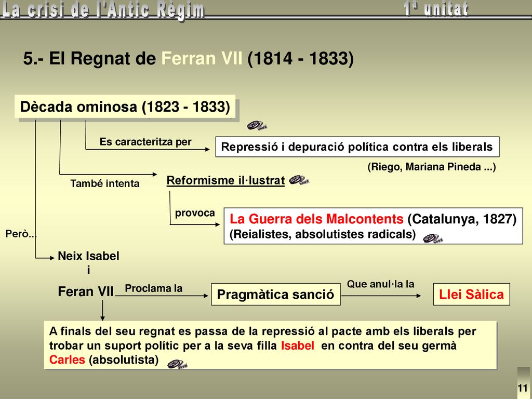Click the La crisi de l'Antic Règim header
Screen dimensions: 532x399
[x=103, y=10]
